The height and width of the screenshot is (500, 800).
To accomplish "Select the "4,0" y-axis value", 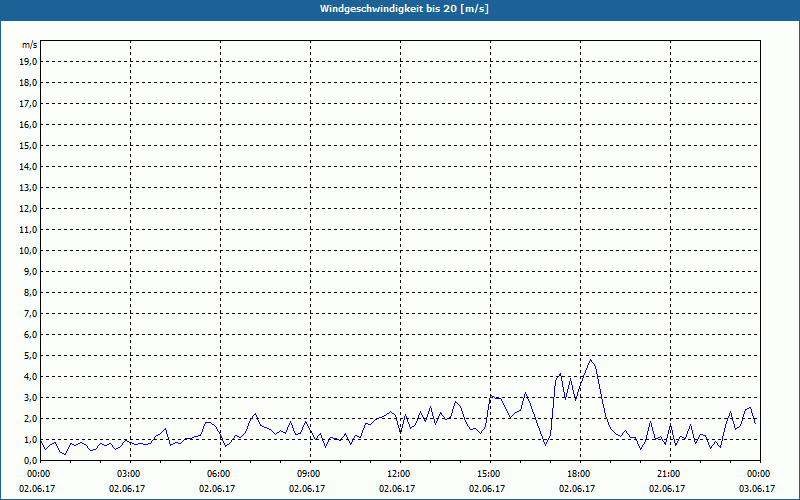I will pyautogui.click(x=30, y=377).
